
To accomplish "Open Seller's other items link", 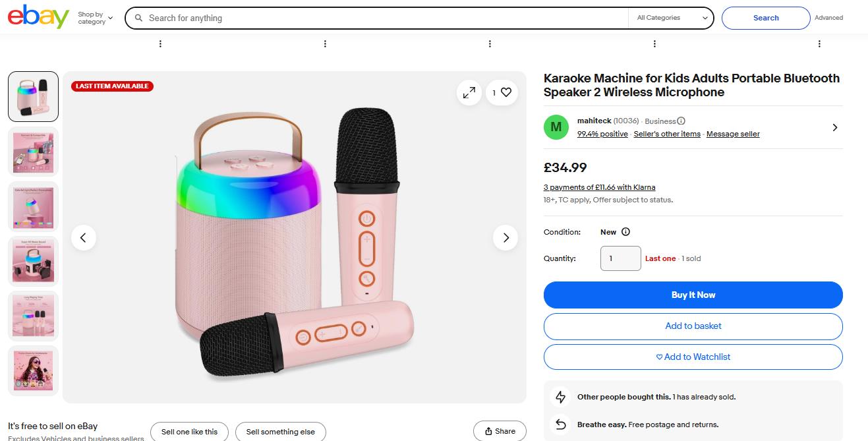I will pos(666,134).
